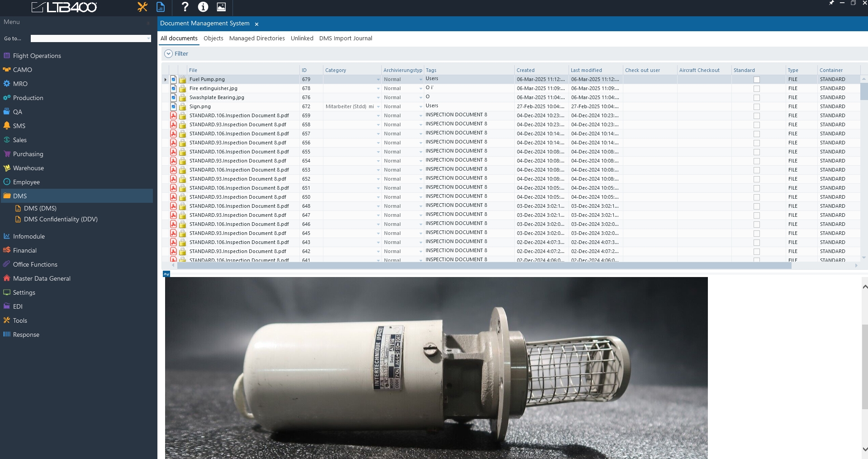Click PDF icon of document ID 659

tap(173, 115)
